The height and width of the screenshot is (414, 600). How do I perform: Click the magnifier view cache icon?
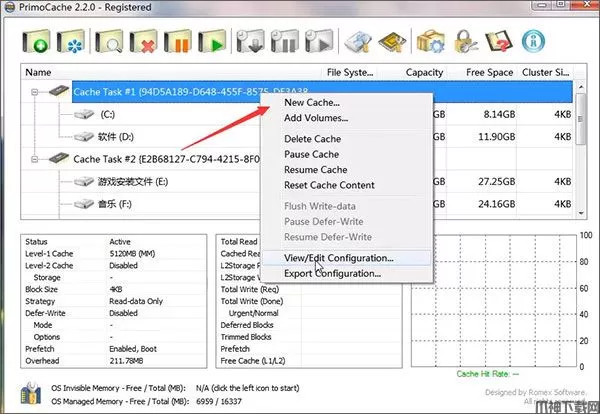click(109, 41)
